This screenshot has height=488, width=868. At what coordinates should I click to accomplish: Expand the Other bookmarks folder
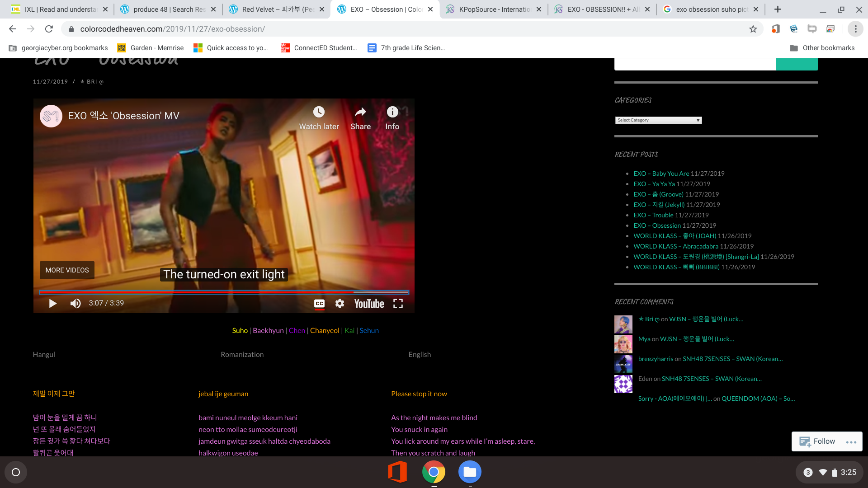(822, 48)
